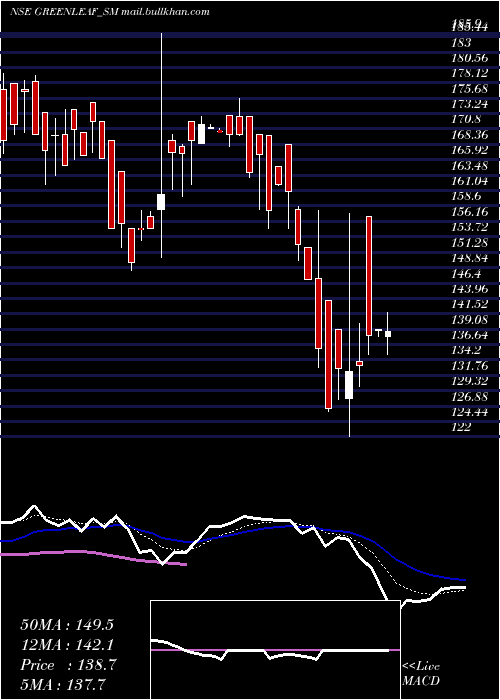This screenshot has width=500, height=700.
Task: Click the 139.08 price axis label
Action: pyautogui.click(x=469, y=319)
